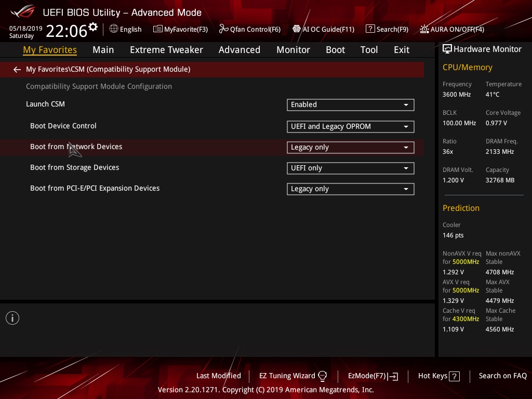This screenshot has height=399, width=532.
Task: Click the Qfan Control fan icon
Action: 223,29
